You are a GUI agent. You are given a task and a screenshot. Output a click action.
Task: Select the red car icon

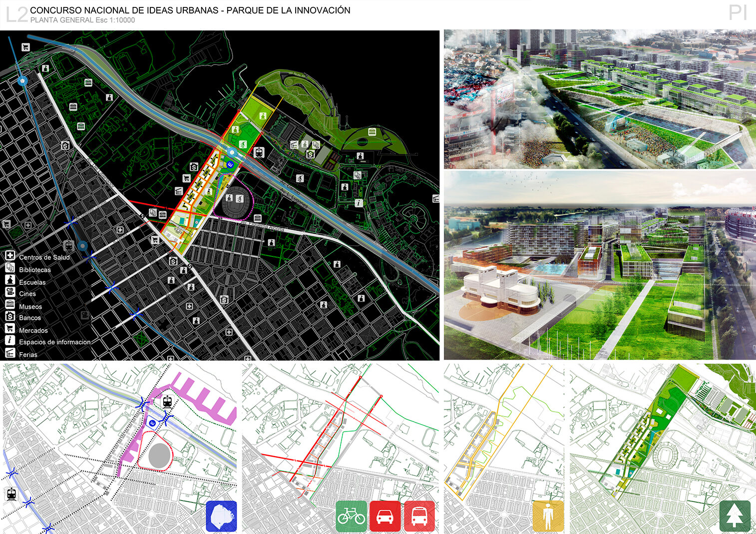pyautogui.click(x=384, y=516)
